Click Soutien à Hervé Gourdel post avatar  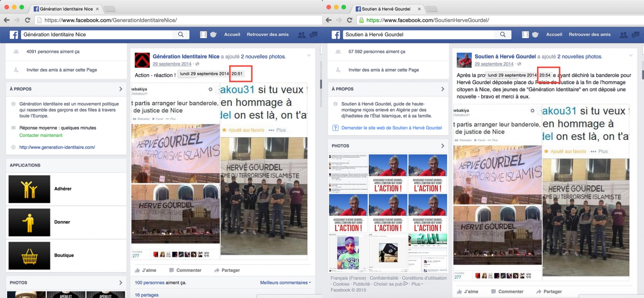[464, 60]
